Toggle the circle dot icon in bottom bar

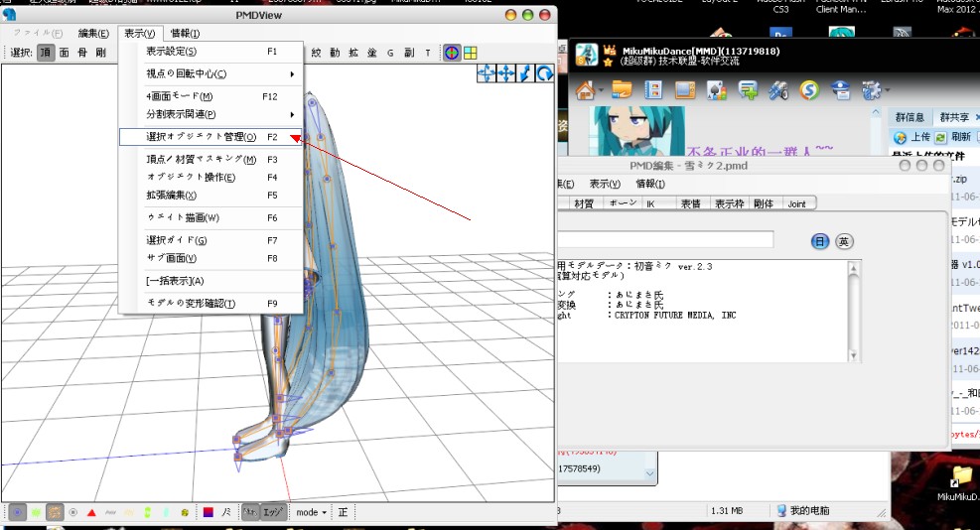pyautogui.click(x=73, y=512)
